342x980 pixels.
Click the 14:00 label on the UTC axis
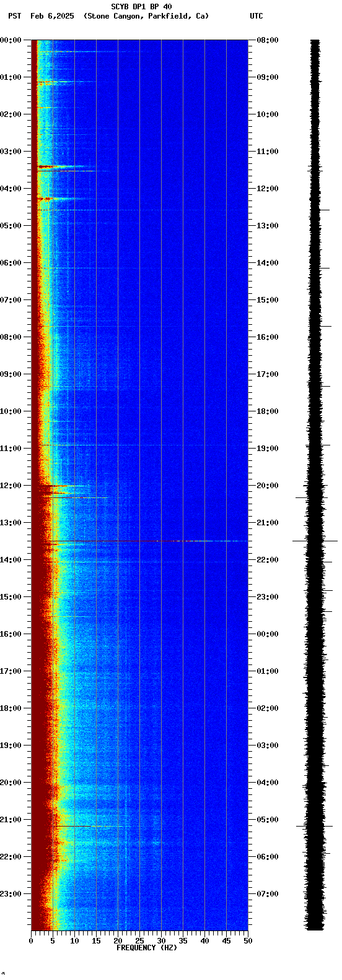pyautogui.click(x=268, y=263)
